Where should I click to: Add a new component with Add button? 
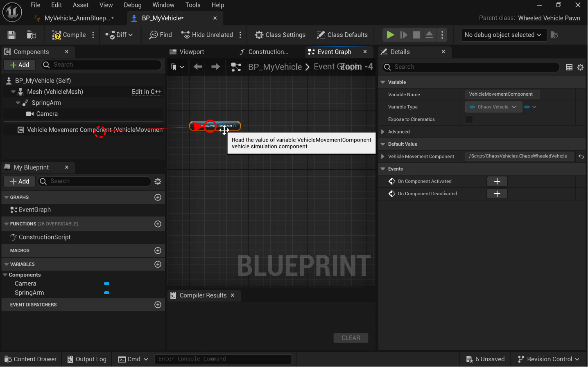[20, 65]
